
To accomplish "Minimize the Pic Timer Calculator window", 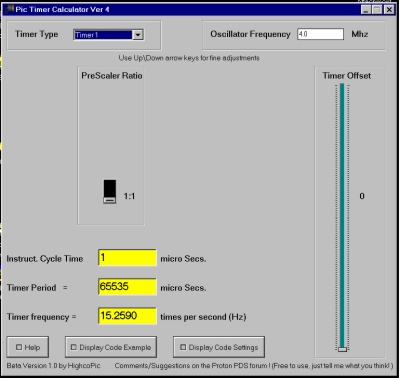I will (x=366, y=10).
